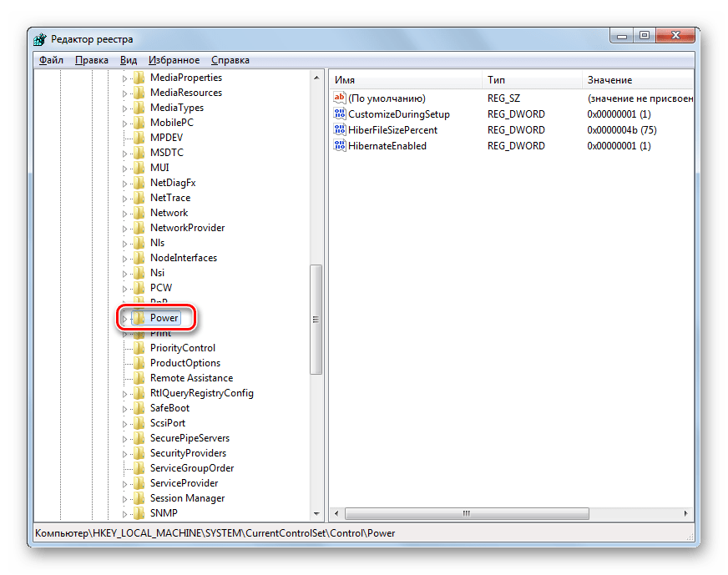This screenshot has width=728, height=575.
Task: Click the values pane horizontal scrollbar thumb
Action: coord(467,513)
